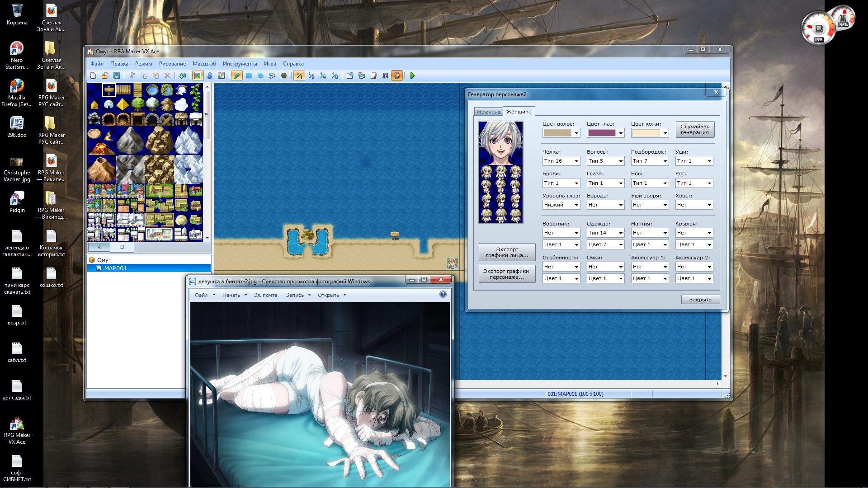
Task: Switch to the Мужчина tab
Action: pos(488,112)
